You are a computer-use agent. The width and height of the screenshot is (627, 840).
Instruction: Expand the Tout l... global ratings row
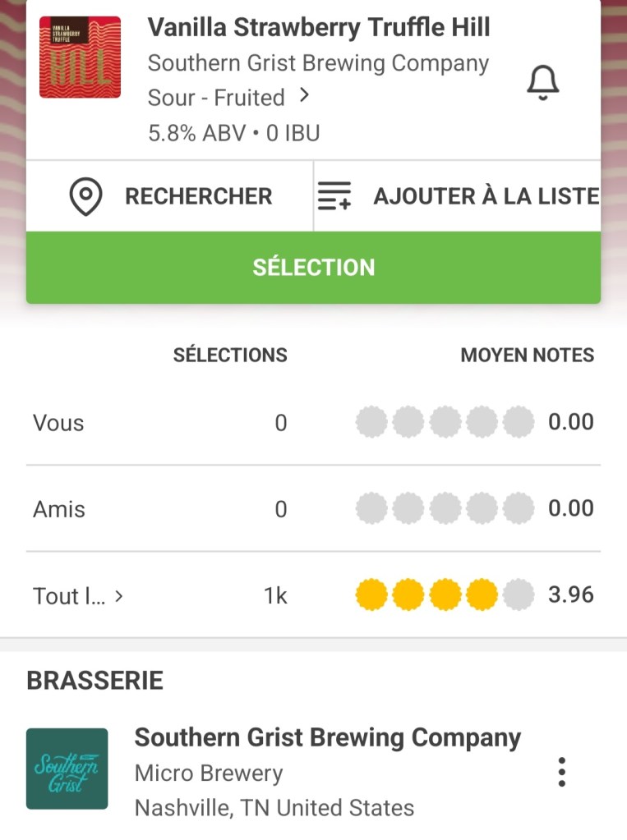pyautogui.click(x=119, y=596)
